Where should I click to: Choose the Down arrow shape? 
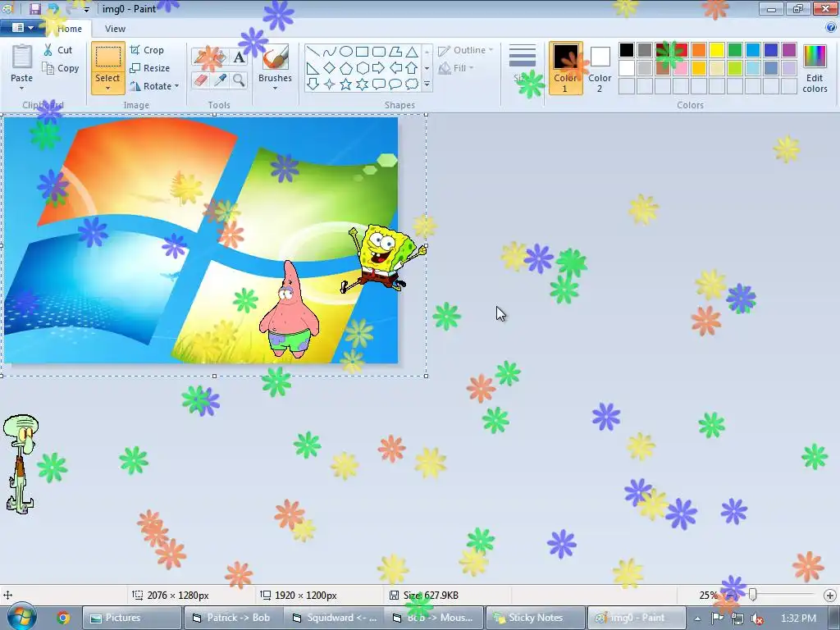pos(313,84)
